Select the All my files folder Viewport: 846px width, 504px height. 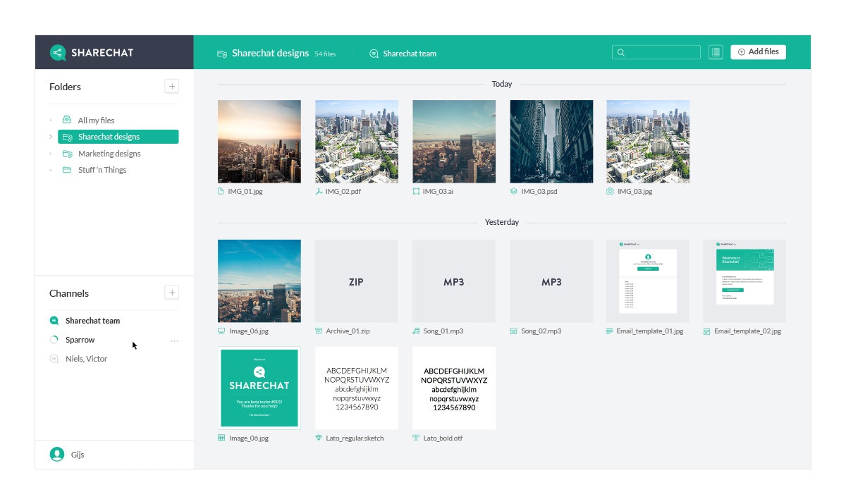point(96,120)
